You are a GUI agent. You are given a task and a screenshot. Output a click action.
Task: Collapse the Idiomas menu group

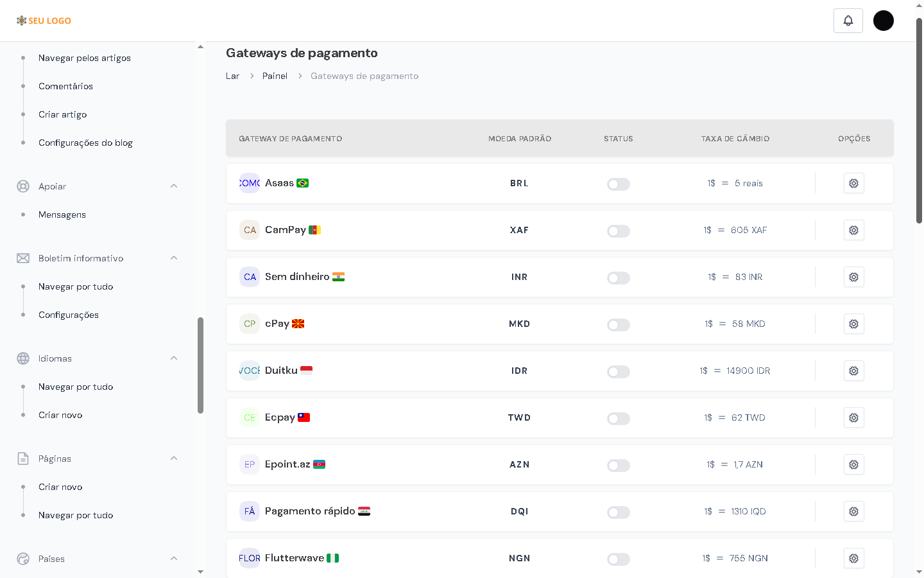tap(173, 358)
